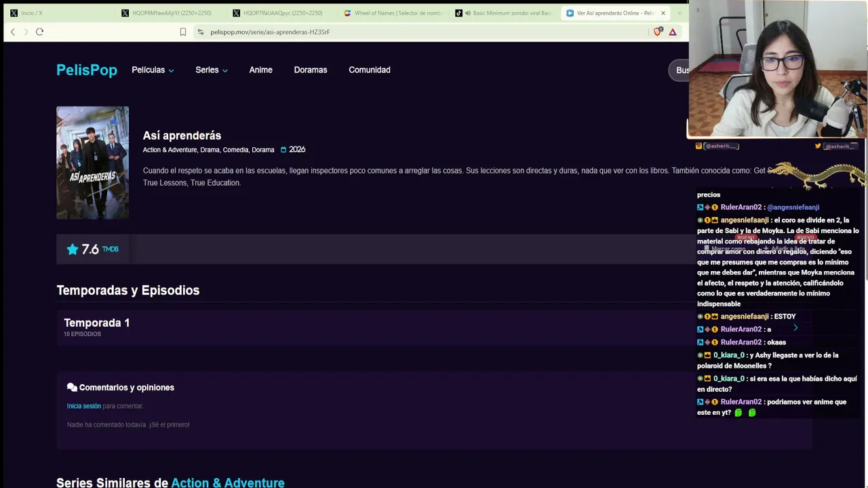Click the mute audio icon on TikTok tab
Screen dimensions: 868x488
pyautogui.click(x=467, y=13)
